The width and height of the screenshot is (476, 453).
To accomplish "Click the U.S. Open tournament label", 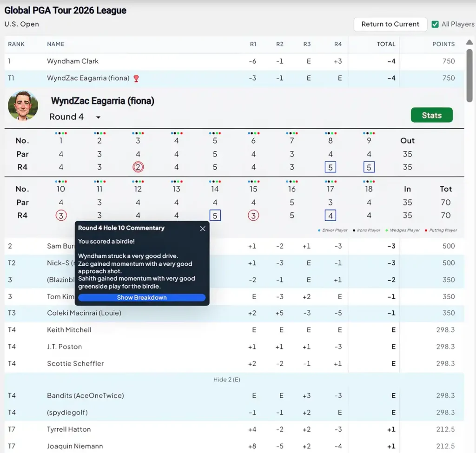I will point(21,24).
